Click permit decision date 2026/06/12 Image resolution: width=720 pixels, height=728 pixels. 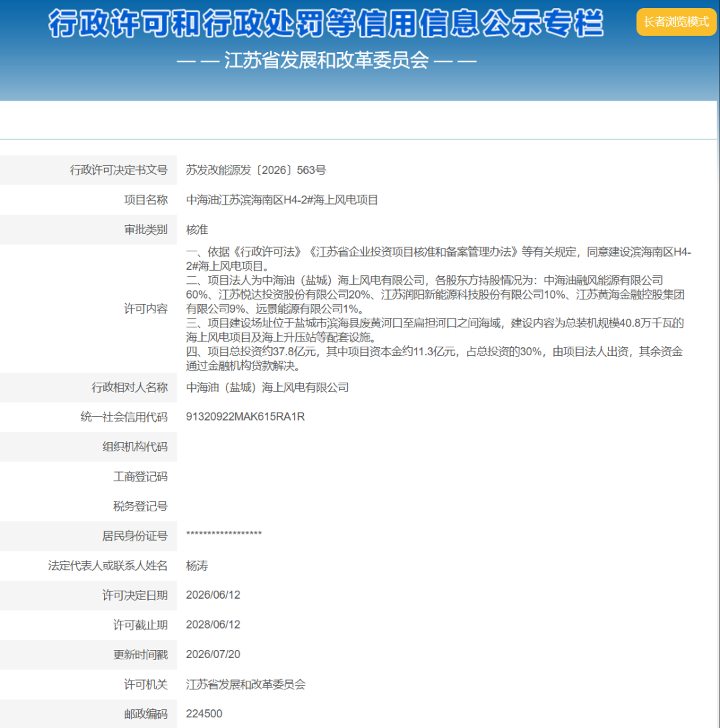pos(213,595)
